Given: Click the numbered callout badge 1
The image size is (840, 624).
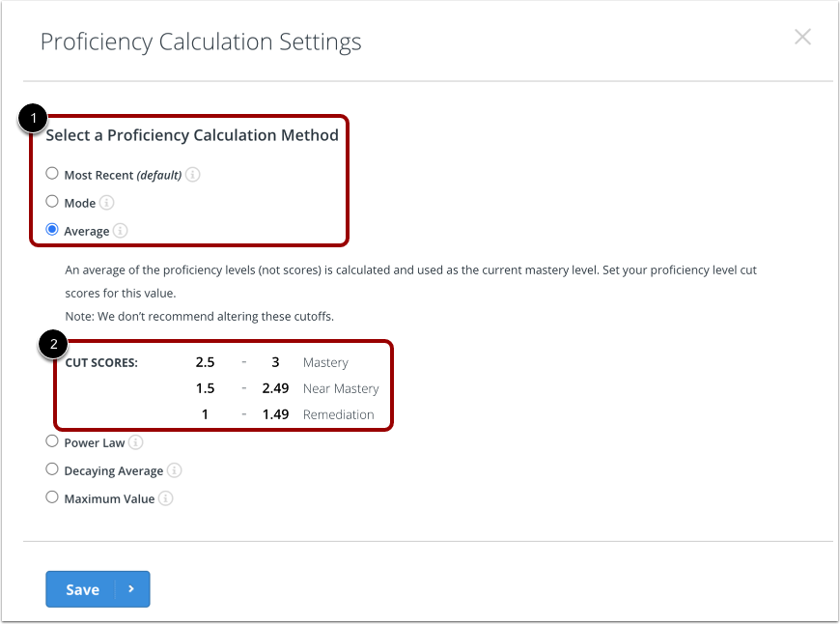Looking at the screenshot, I should [x=33, y=118].
